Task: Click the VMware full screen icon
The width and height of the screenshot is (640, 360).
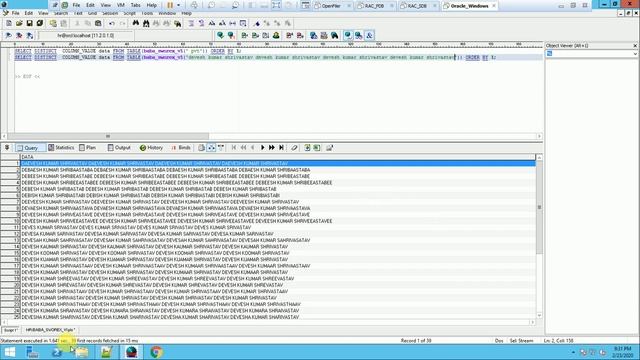Action: coord(276,5)
